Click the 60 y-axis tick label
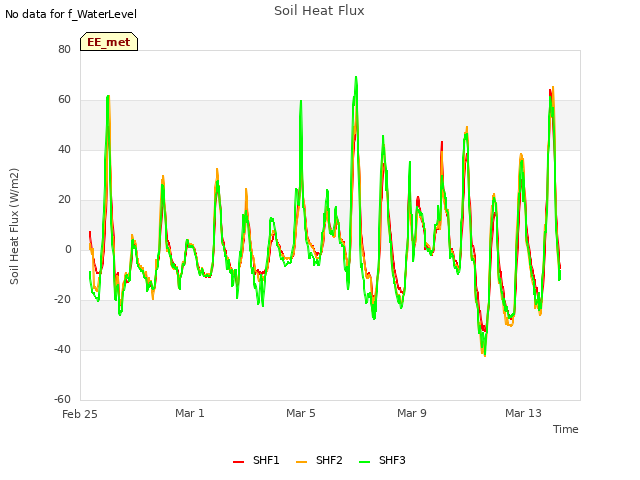This screenshot has height=480, width=640. 64,100
